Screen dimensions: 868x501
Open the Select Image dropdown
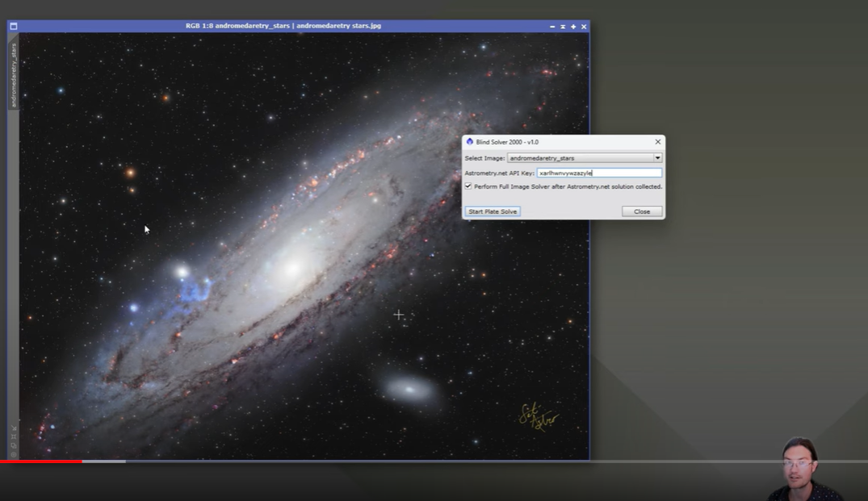pyautogui.click(x=585, y=158)
